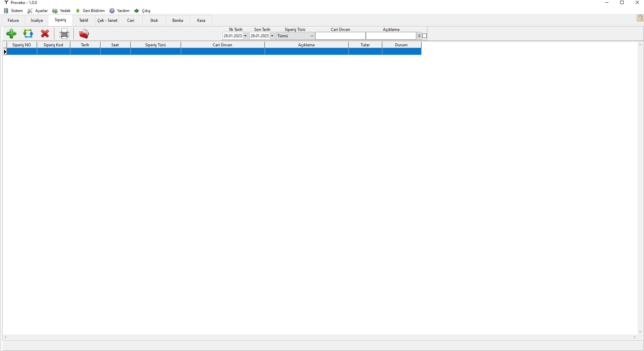Click the red X delete icon
This screenshot has height=351, width=644.
pos(45,34)
